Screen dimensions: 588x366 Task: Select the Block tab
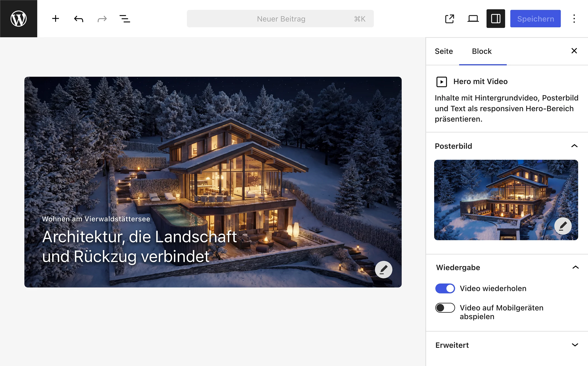(482, 51)
